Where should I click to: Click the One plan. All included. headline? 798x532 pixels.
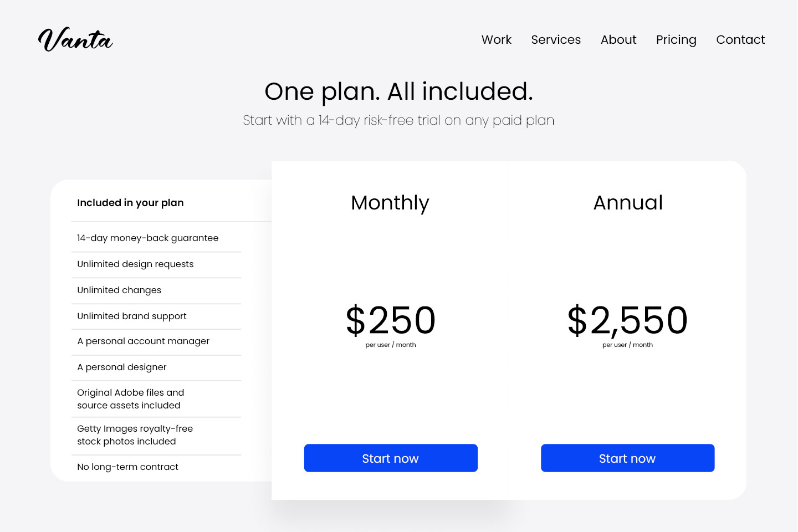(x=398, y=91)
